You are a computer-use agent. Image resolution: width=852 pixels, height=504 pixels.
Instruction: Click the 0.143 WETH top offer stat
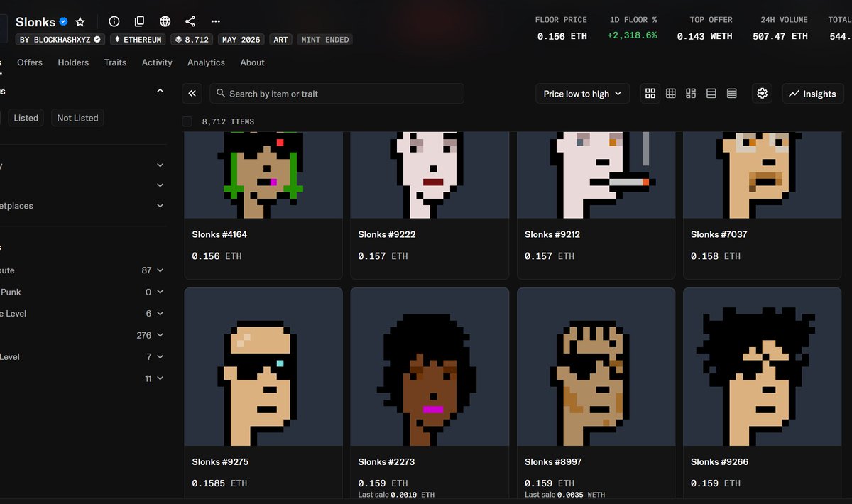click(704, 35)
